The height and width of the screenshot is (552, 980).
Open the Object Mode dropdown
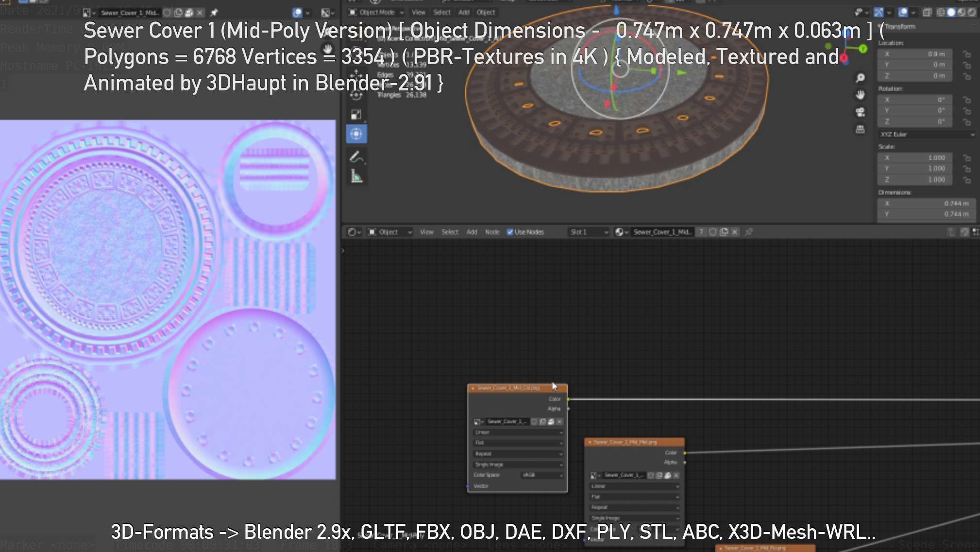click(376, 12)
